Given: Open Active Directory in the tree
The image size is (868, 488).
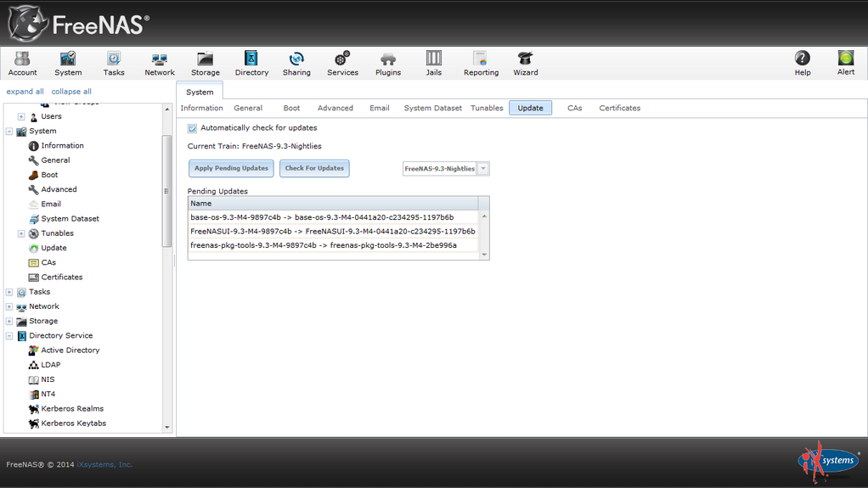Looking at the screenshot, I should pos(64,351).
